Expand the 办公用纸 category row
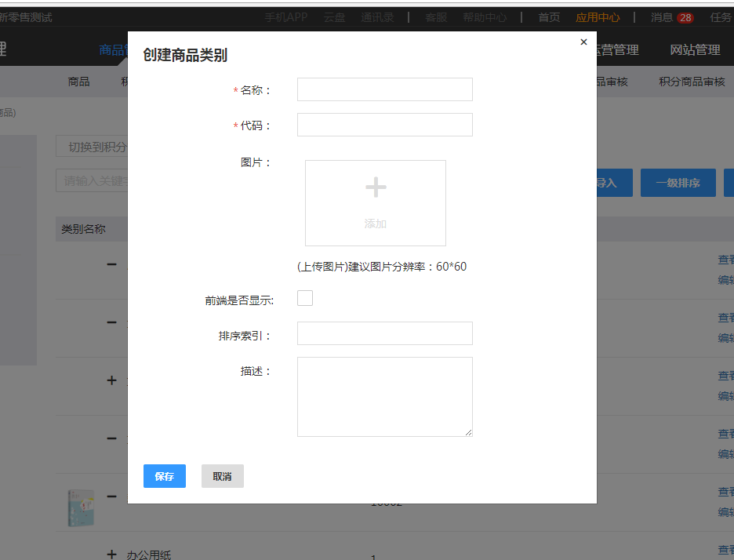This screenshot has width=734, height=560. click(111, 555)
